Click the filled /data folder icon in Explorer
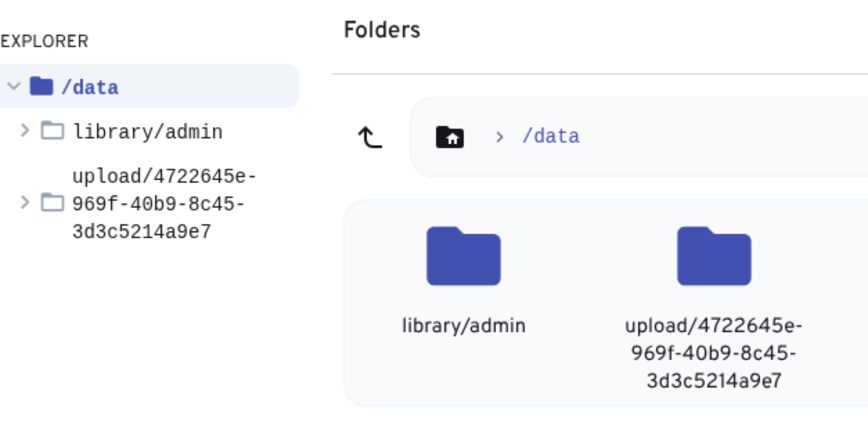This screenshot has width=868, height=436. 42,86
